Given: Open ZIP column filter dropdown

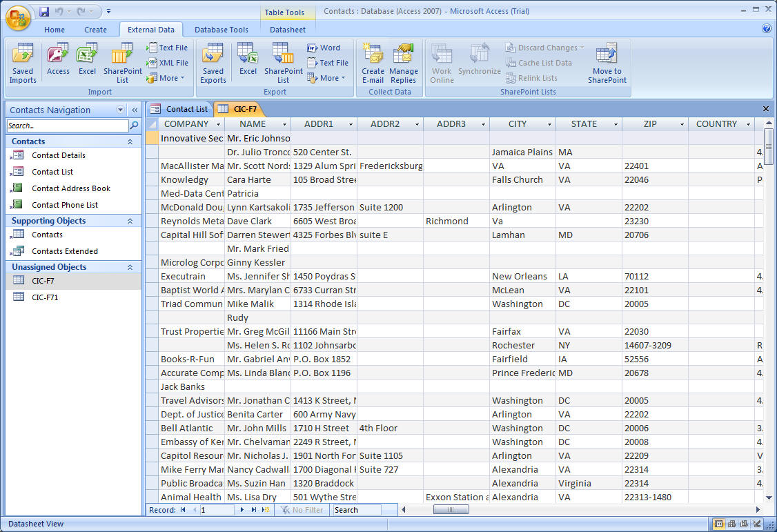Looking at the screenshot, I should tap(682, 124).
